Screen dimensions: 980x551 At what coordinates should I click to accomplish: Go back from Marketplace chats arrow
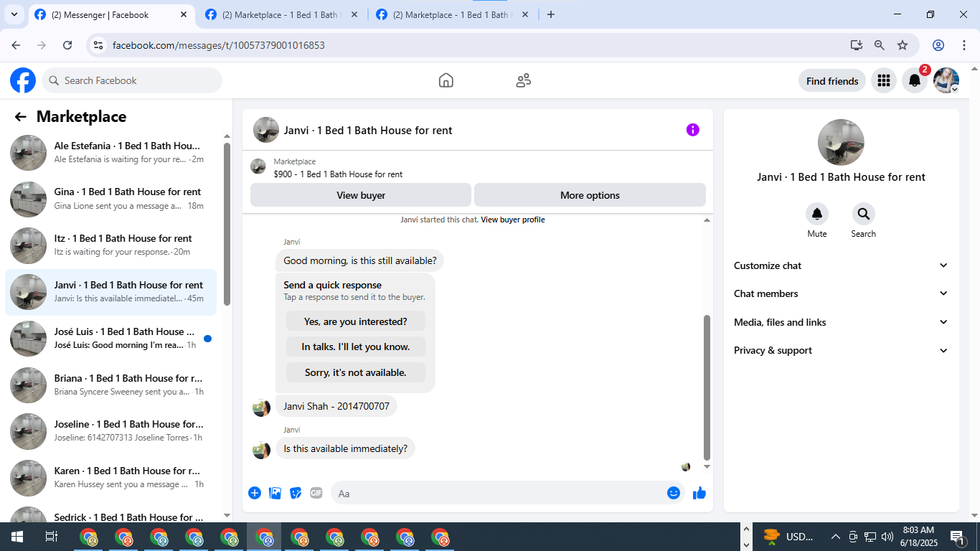click(x=20, y=117)
